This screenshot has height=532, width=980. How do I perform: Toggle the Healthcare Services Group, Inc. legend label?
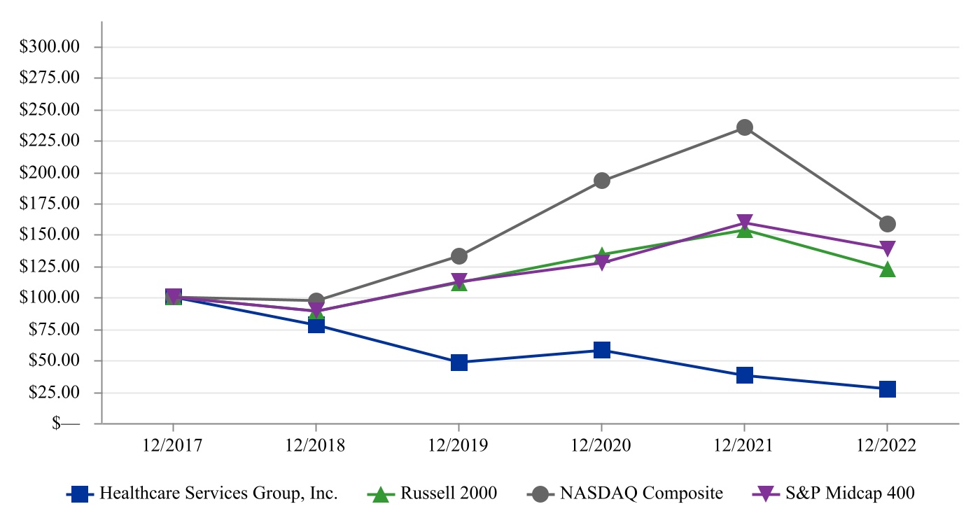click(x=218, y=493)
